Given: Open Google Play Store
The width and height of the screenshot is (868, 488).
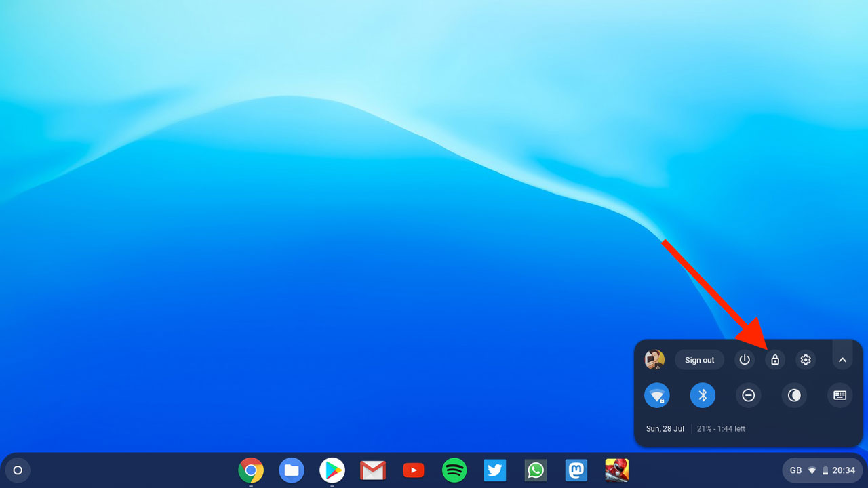Looking at the screenshot, I should tap(332, 470).
